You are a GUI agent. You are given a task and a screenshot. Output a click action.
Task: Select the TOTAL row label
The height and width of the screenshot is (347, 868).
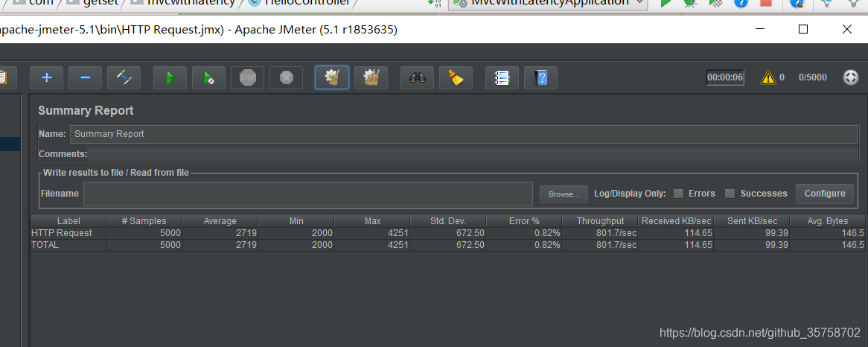click(45, 245)
